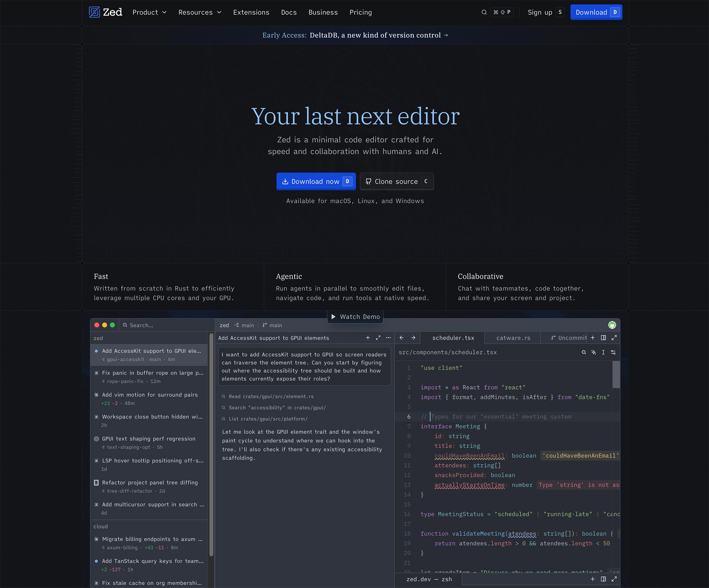The width and height of the screenshot is (709, 588).
Task: Start a new thread with the agent panel plus icon
Action: (368, 338)
